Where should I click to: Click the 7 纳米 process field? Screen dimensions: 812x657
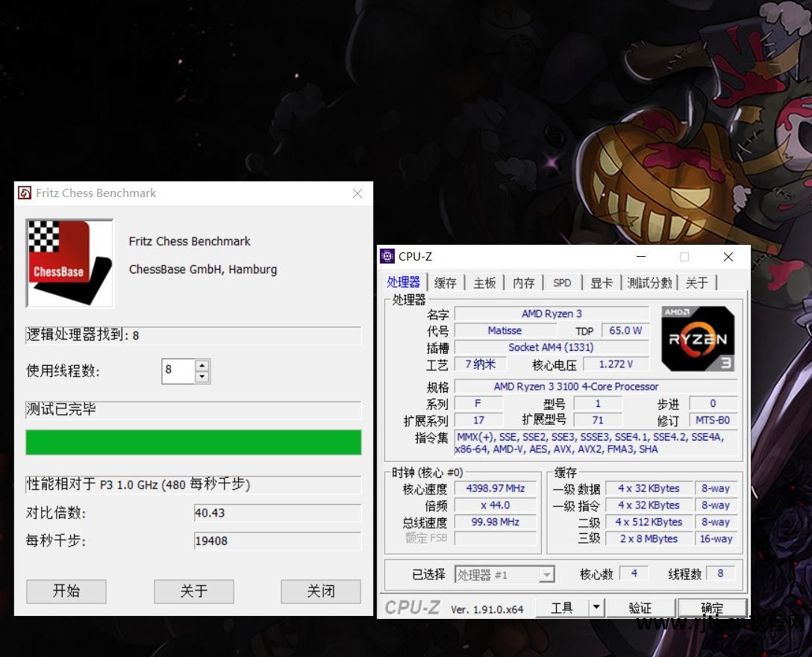(480, 364)
